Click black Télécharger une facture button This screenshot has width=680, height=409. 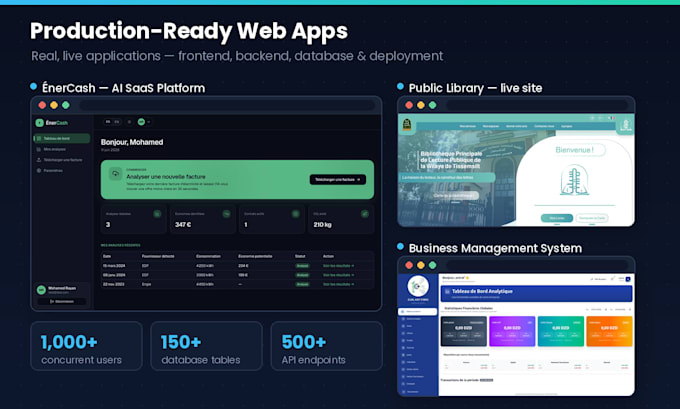[338, 180]
